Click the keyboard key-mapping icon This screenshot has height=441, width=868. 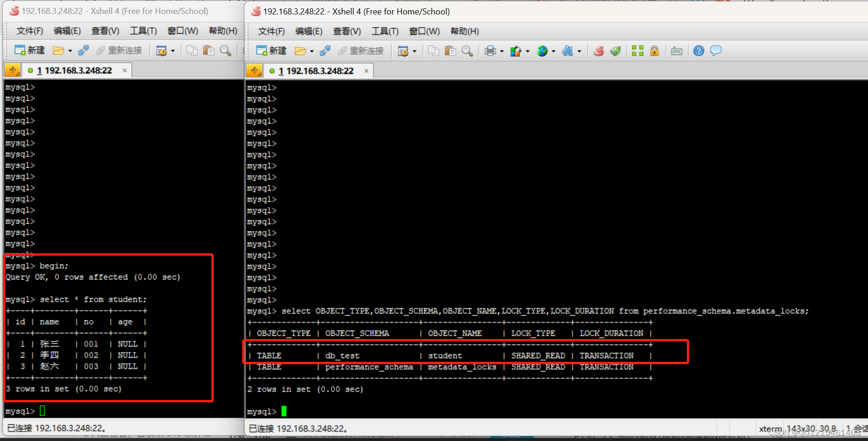(677, 51)
